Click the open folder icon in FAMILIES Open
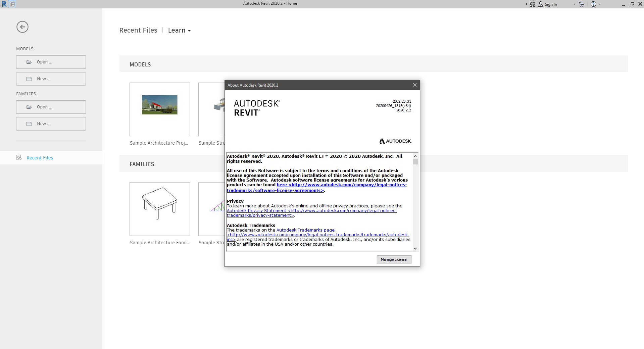This screenshot has height=349, width=644. click(29, 107)
